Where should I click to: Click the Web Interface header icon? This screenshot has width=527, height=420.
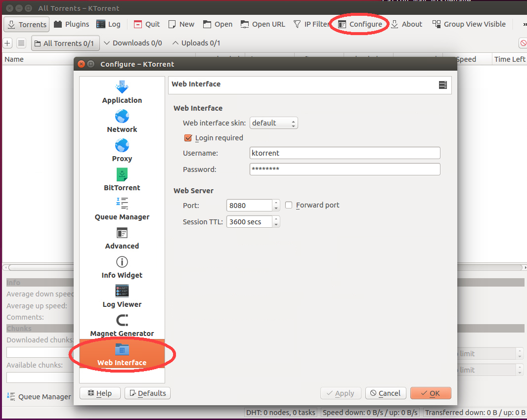click(442, 85)
